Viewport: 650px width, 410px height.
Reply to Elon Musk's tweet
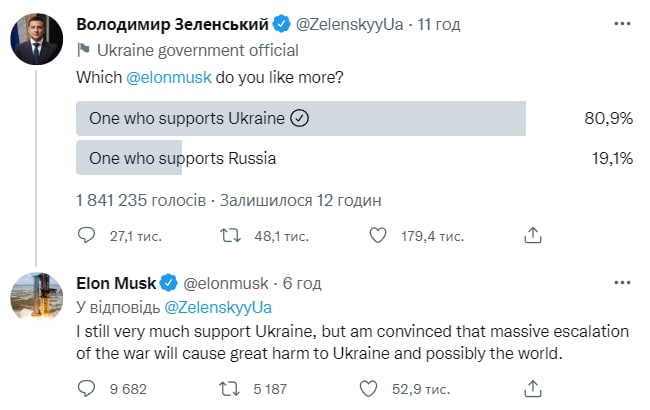tap(87, 386)
